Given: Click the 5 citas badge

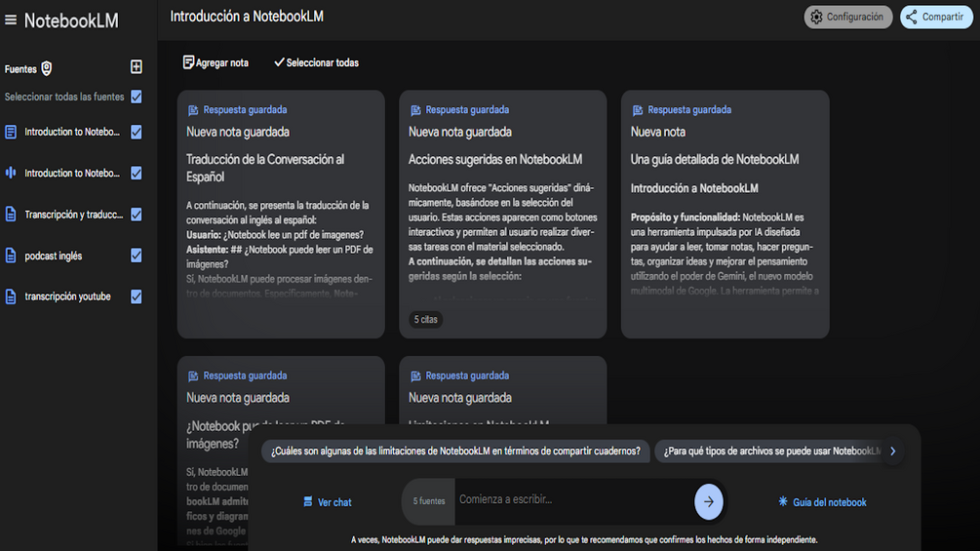Looking at the screenshot, I should point(425,319).
